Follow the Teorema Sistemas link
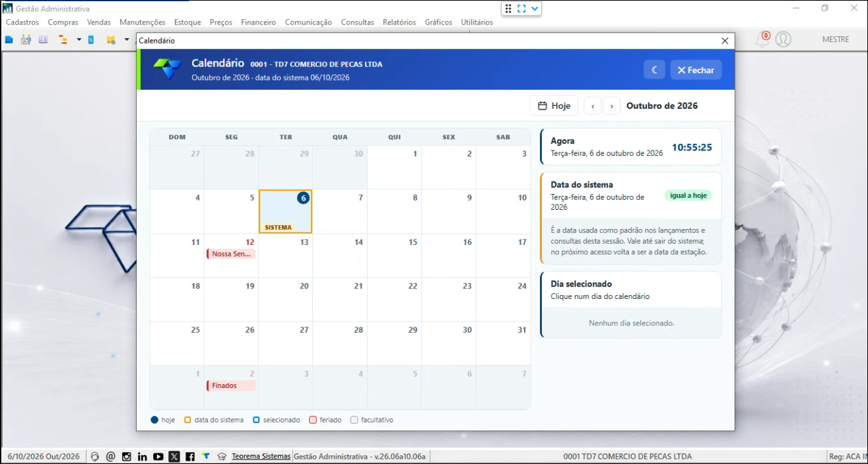 (x=261, y=456)
